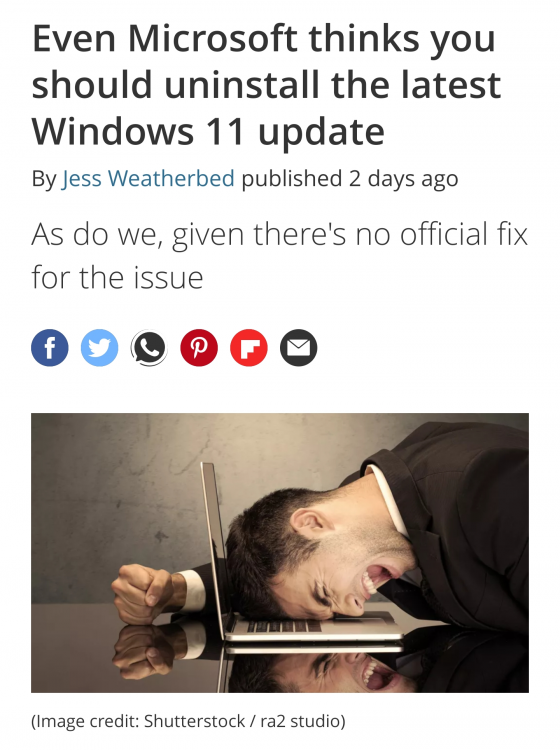The height and width of the screenshot is (750, 560).
Task: Pin the article using Pinterest icon
Action: 199,348
